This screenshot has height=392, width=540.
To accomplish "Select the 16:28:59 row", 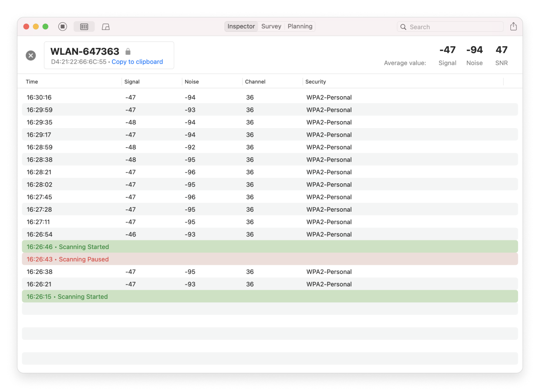I will pos(270,147).
